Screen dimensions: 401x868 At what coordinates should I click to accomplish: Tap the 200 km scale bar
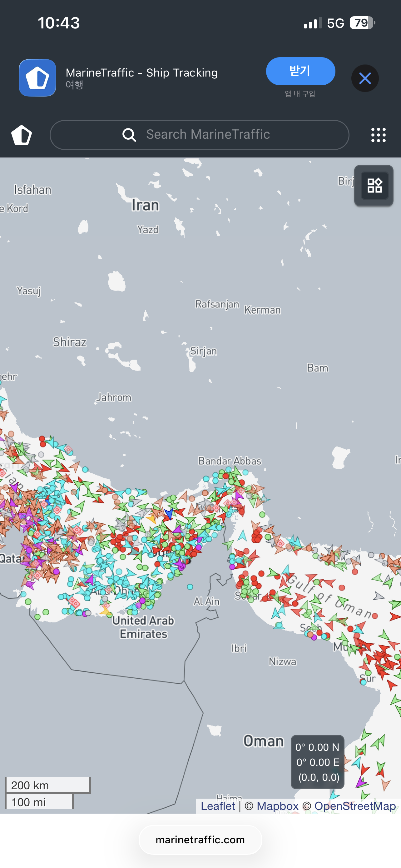tap(47, 785)
